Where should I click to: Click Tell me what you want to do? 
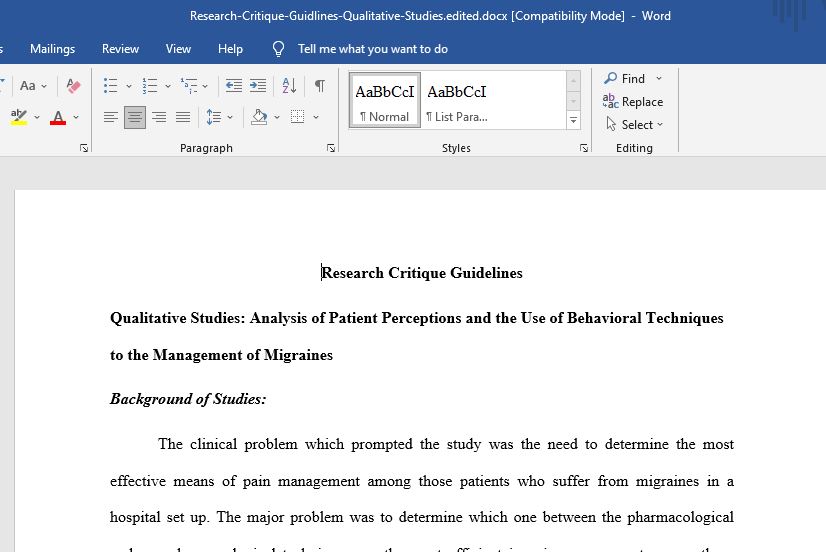click(372, 49)
